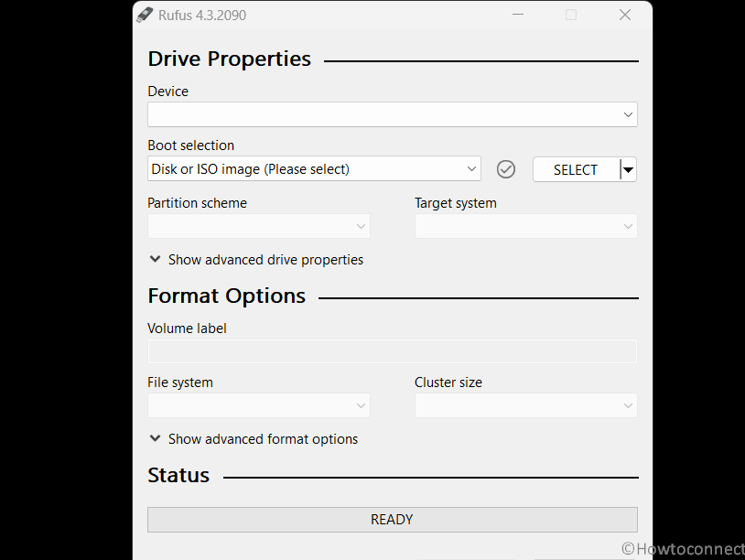This screenshot has height=560, width=745.
Task: Click the Rufus USB drive icon in title bar
Action: coord(145,15)
